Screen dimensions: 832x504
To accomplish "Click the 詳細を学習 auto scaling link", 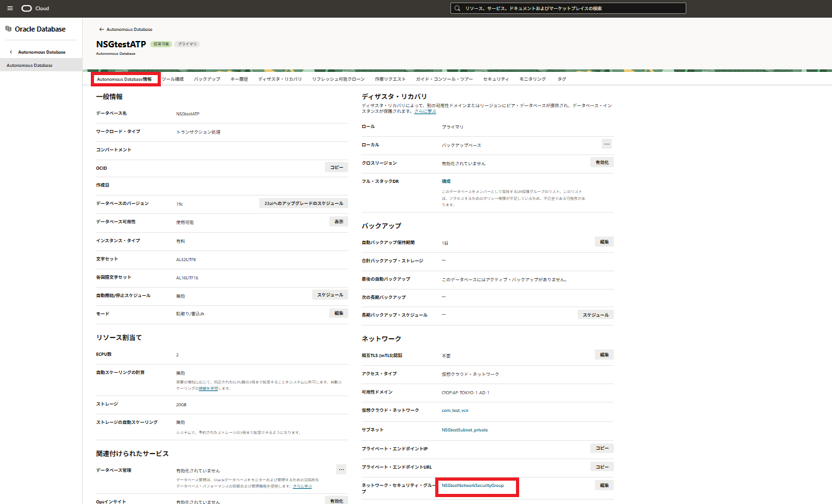I will coord(208,388).
